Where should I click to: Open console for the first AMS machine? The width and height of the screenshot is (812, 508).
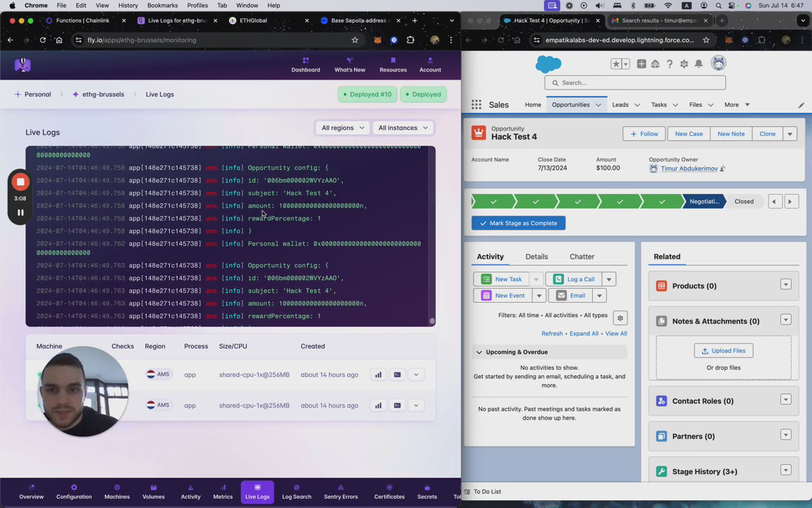[398, 375]
